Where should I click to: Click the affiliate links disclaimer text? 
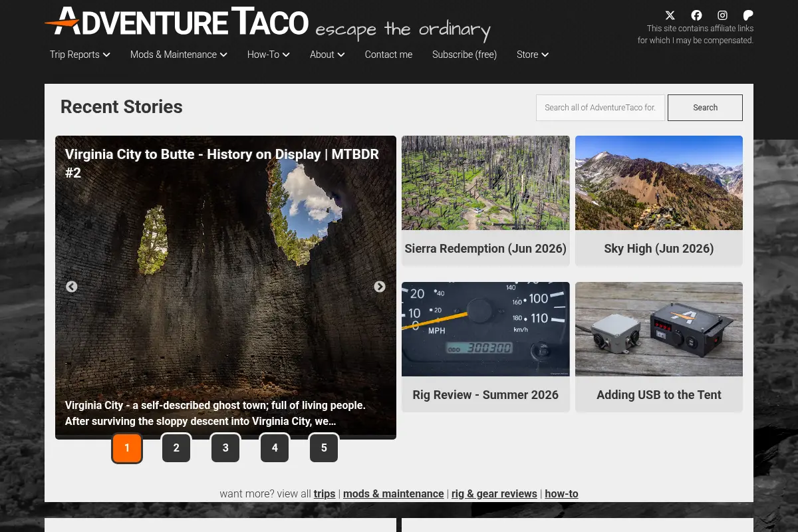(696, 35)
